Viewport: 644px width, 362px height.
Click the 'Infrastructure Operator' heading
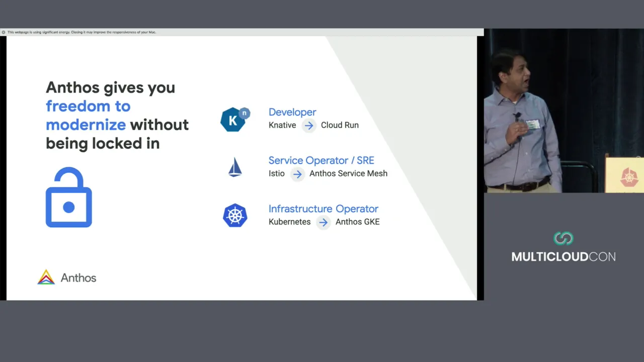[323, 209]
